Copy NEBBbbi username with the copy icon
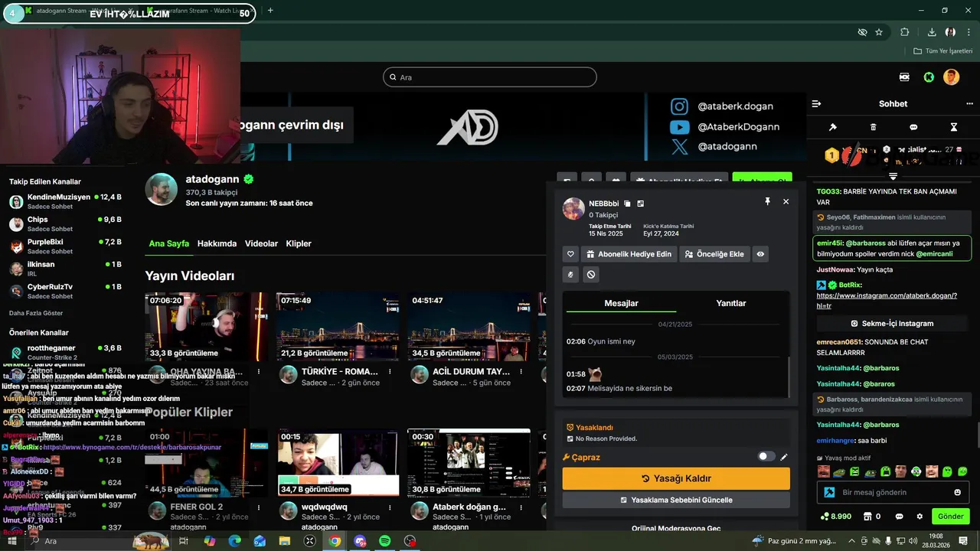The height and width of the screenshot is (551, 980). 627,204
